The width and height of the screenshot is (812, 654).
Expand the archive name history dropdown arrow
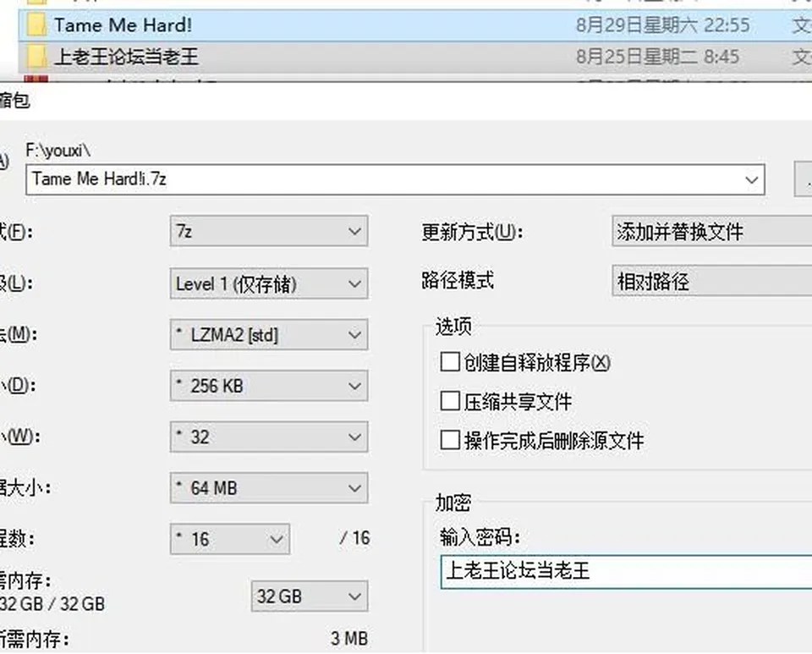751,179
